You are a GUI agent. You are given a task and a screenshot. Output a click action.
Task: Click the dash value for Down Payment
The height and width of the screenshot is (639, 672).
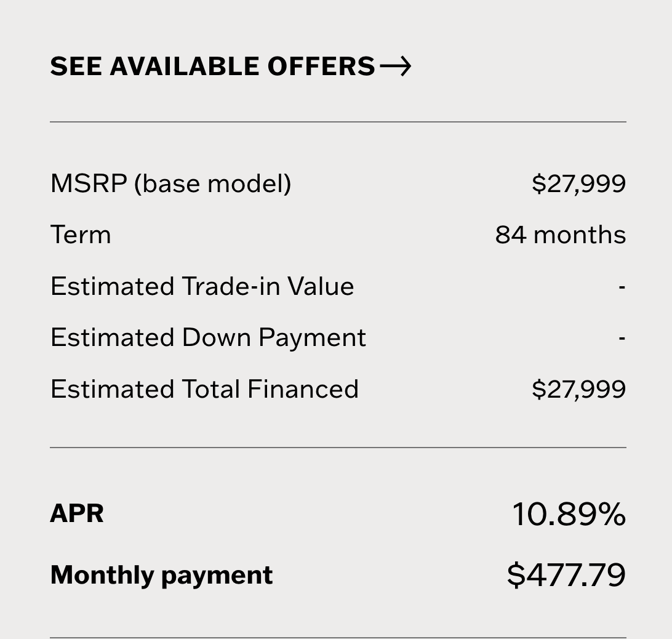pyautogui.click(x=622, y=337)
